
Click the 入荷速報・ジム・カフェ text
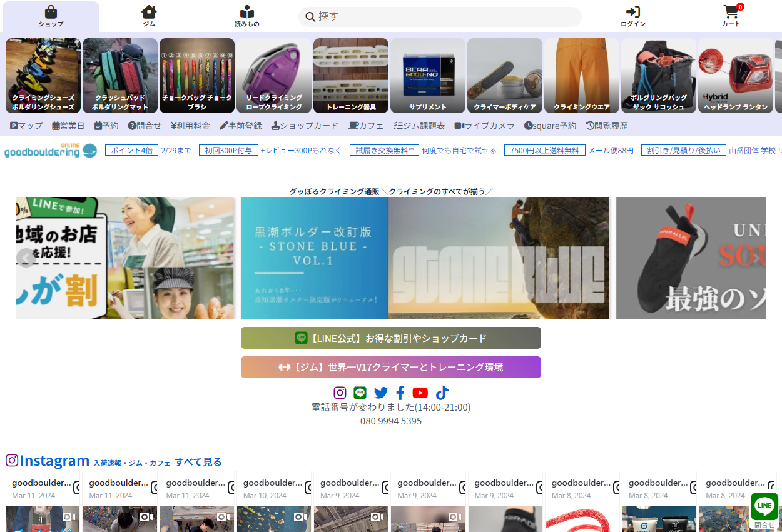click(x=132, y=463)
